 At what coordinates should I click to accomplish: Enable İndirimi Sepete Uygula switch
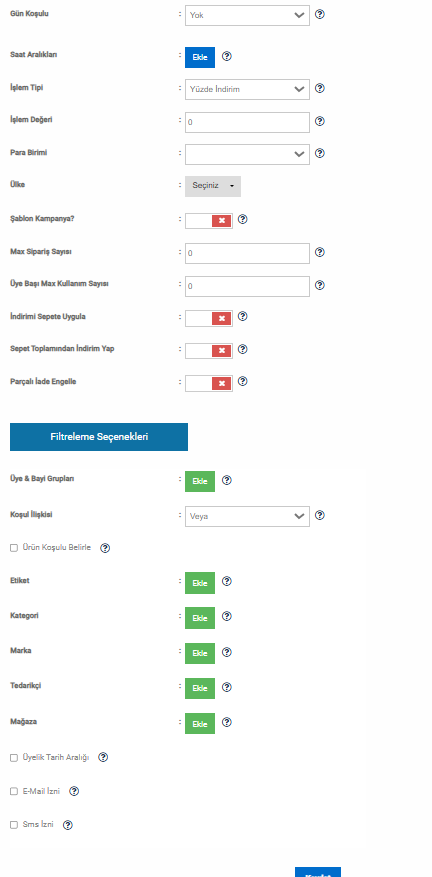click(209, 318)
